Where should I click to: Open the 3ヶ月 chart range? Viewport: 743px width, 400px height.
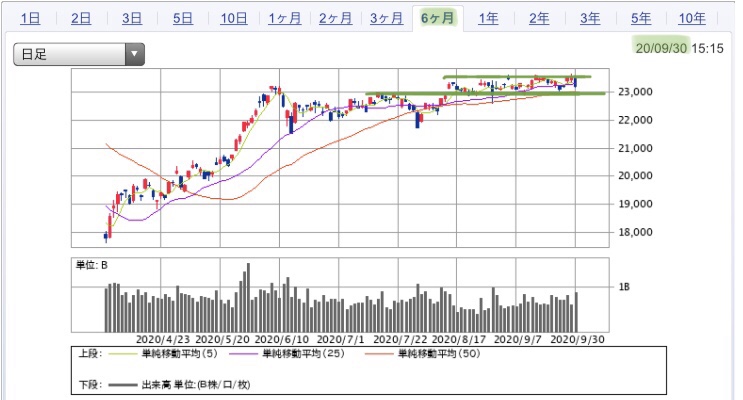pyautogui.click(x=386, y=18)
